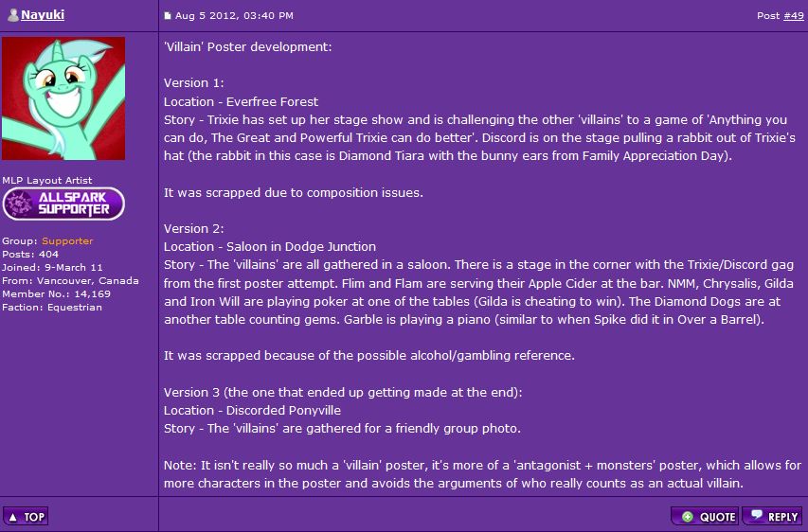The image size is (808, 532).
Task: Click Nayuki's green pony avatar image
Action: (64, 98)
